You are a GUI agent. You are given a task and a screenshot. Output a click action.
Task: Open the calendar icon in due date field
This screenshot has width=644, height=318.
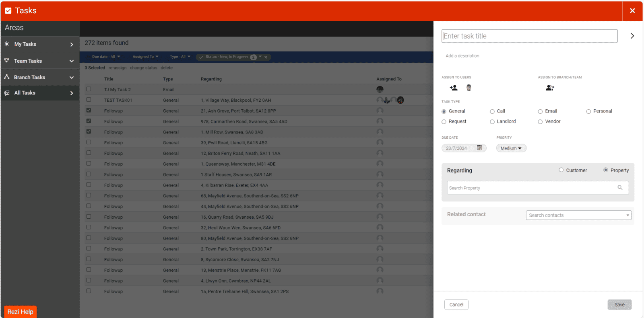click(479, 148)
